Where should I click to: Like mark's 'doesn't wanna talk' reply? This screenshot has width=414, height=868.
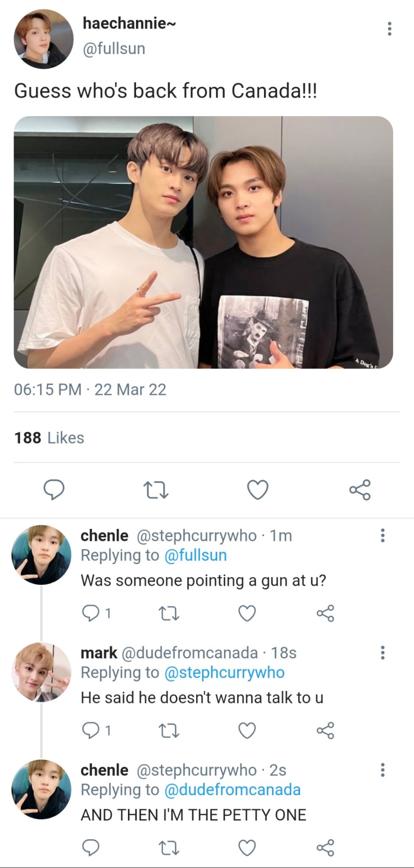tap(247, 730)
